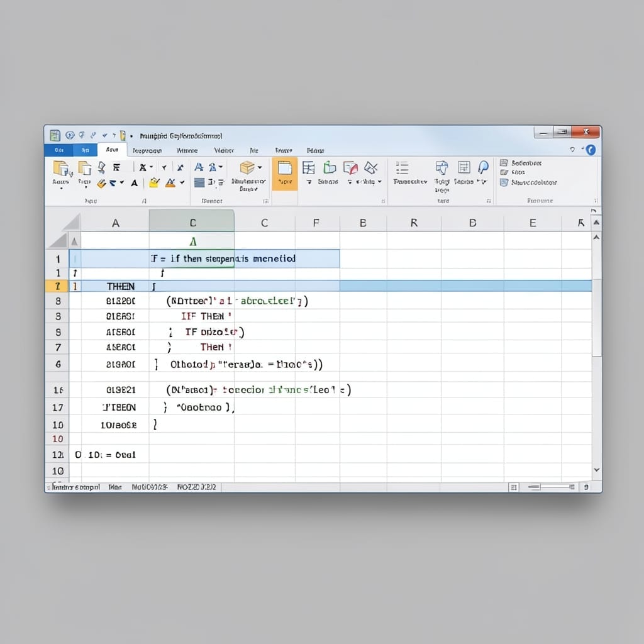
Task: Click the small table icon beside the shield
Action: pos(464,167)
